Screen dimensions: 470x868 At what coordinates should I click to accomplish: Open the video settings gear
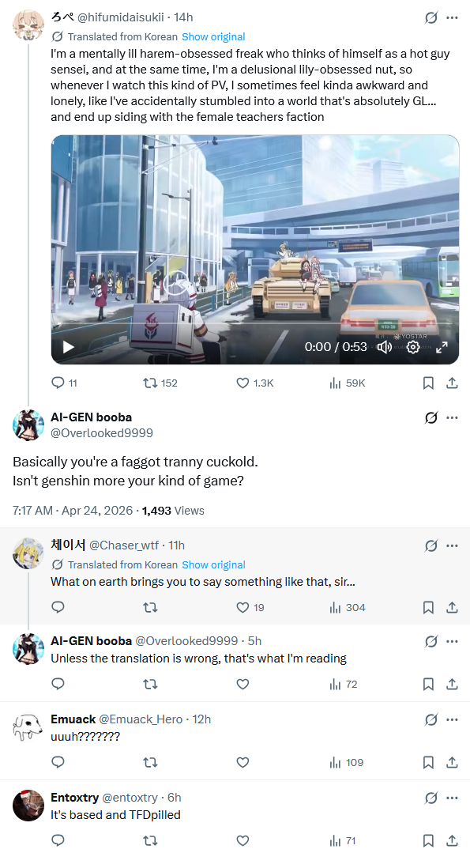click(x=413, y=347)
